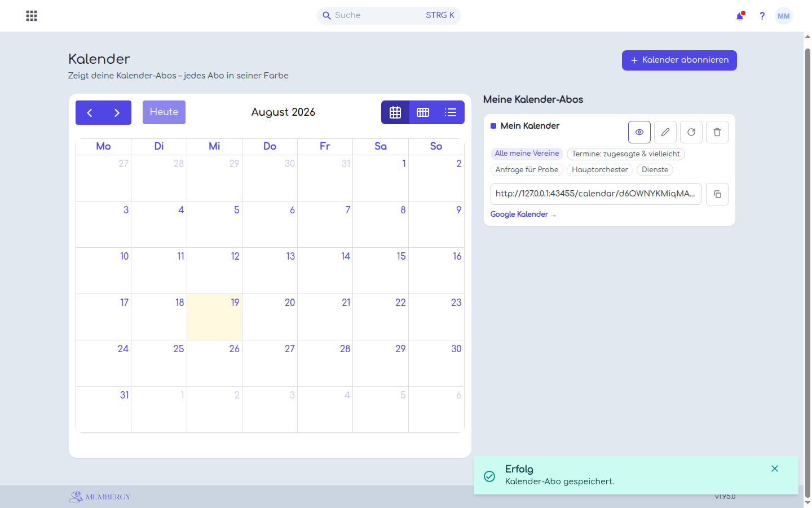The height and width of the screenshot is (508, 812).
Task: Go to next month arrow
Action: (x=117, y=113)
